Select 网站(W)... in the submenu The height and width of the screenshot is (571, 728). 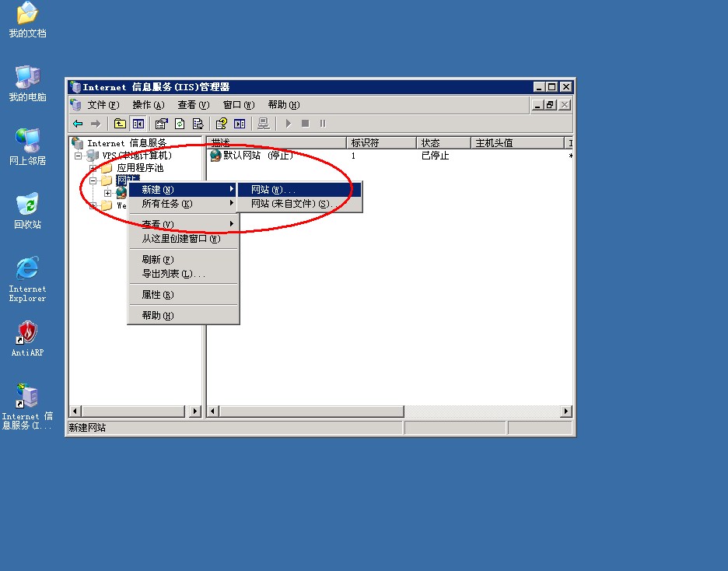[x=299, y=189]
